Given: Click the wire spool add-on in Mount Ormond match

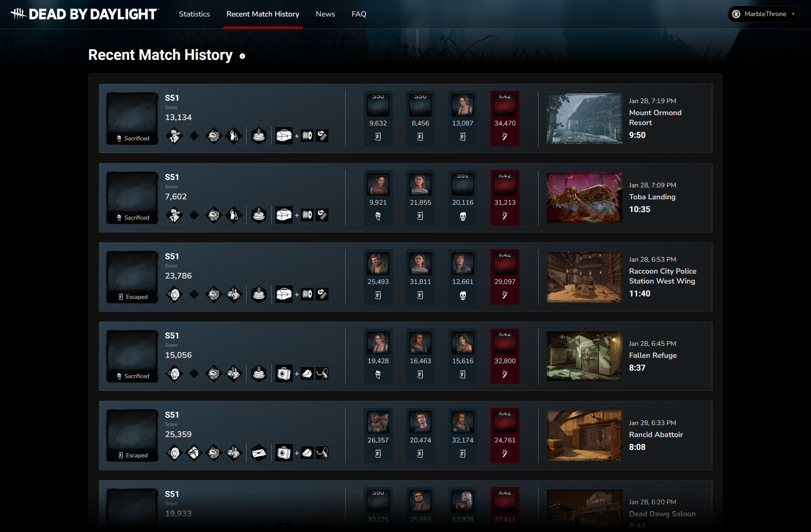Looking at the screenshot, I should [x=307, y=135].
